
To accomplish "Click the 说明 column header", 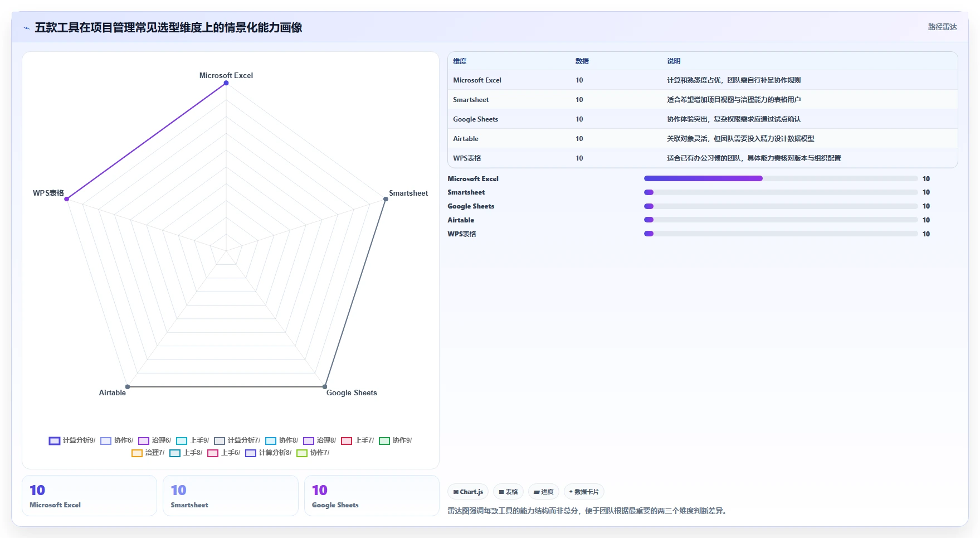I will click(x=674, y=61).
